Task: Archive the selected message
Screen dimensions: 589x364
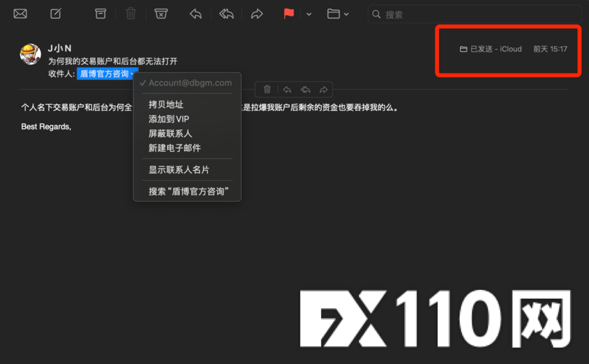Action: click(x=100, y=14)
